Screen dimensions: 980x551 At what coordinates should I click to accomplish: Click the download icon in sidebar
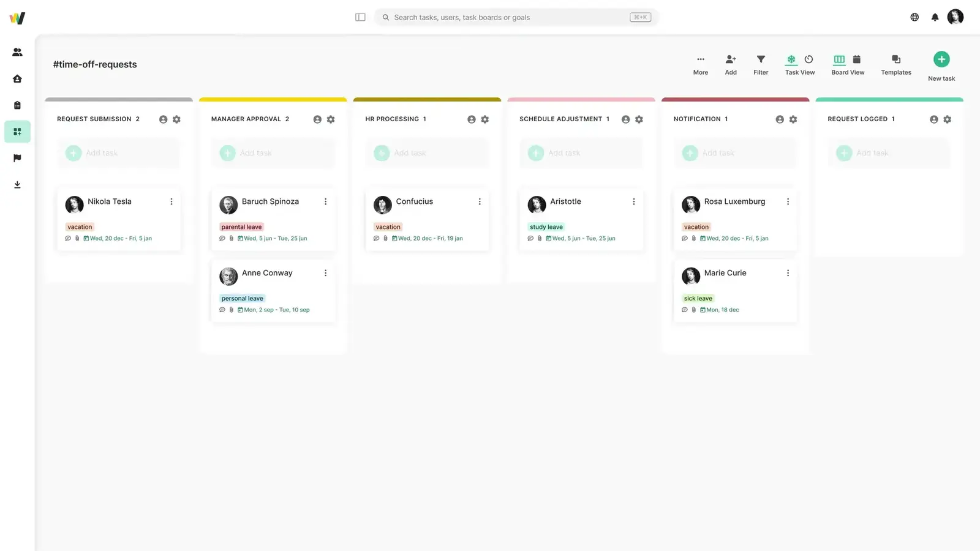[x=17, y=185]
